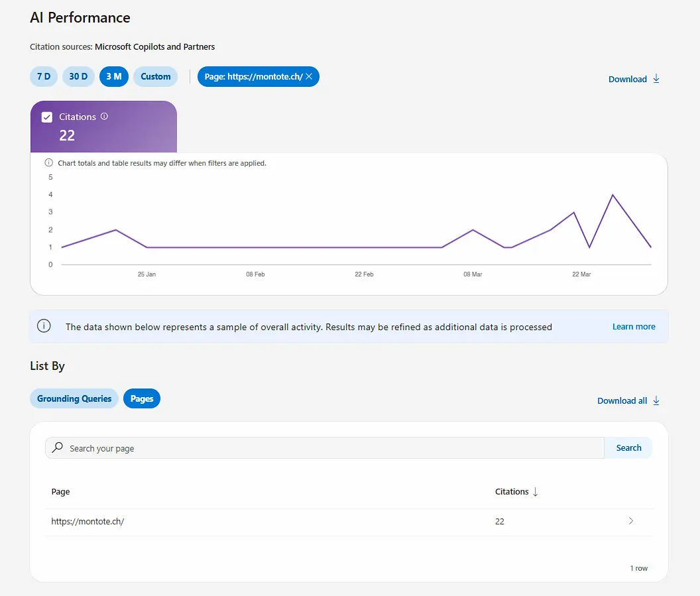The image size is (700, 596).
Task: Click the info icon on the chart disclaimer
Action: (x=48, y=162)
